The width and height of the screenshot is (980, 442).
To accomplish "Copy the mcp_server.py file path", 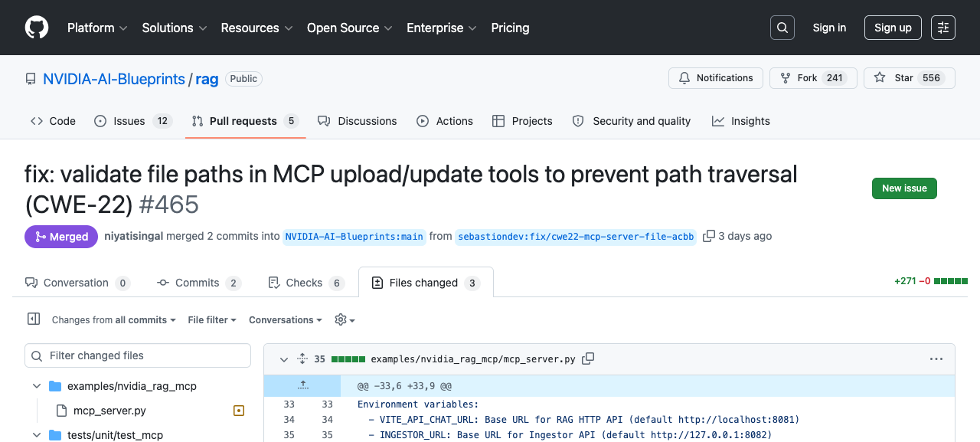I will 587,358.
